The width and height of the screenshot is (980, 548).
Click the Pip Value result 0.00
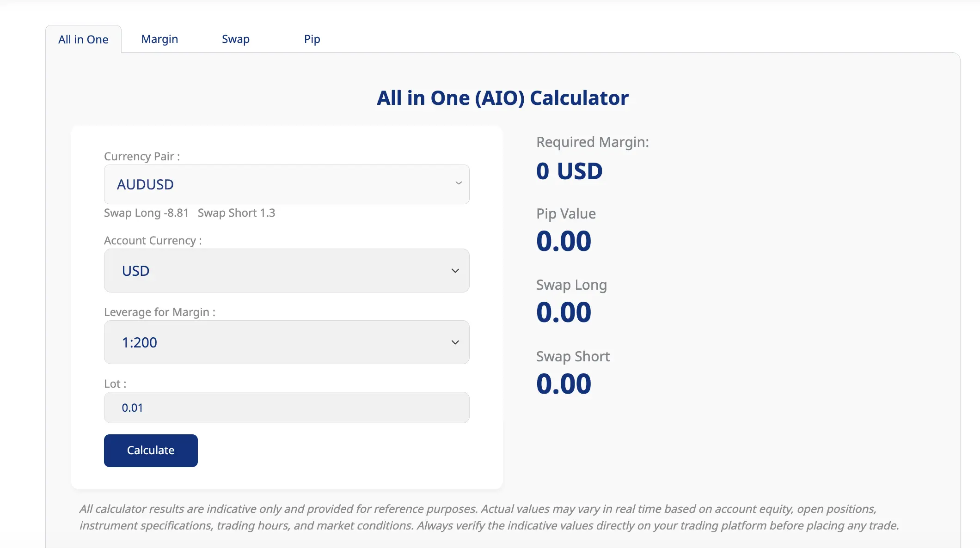coord(563,241)
